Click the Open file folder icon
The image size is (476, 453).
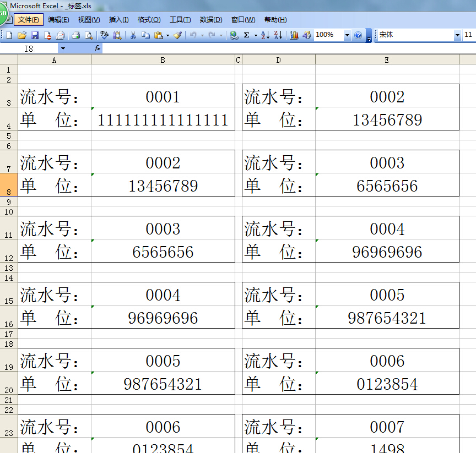coord(22,35)
